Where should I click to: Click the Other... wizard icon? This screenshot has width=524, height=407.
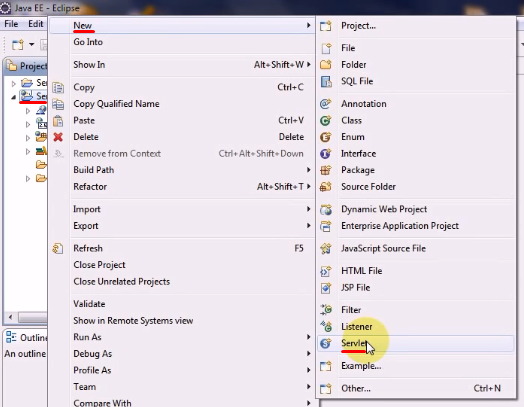tap(326, 388)
